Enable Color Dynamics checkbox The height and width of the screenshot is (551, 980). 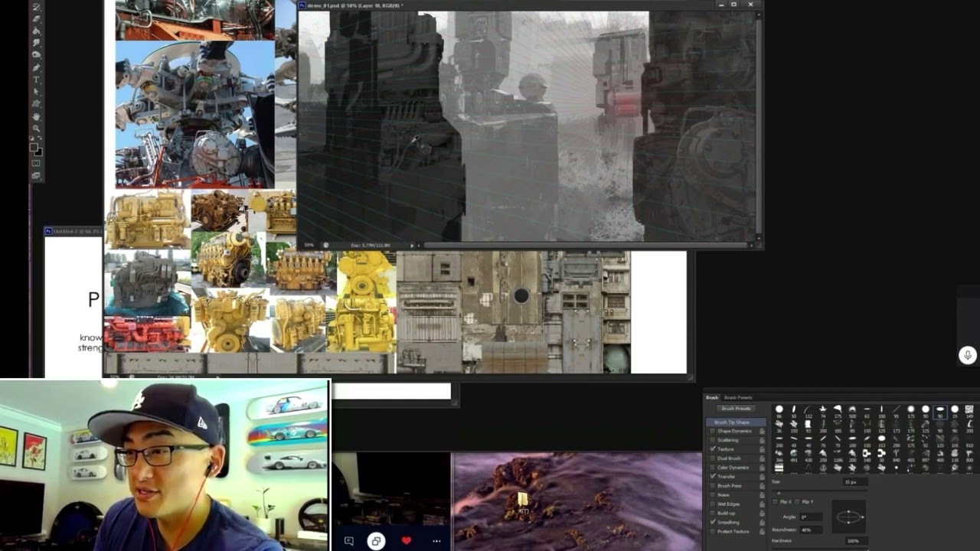713,468
